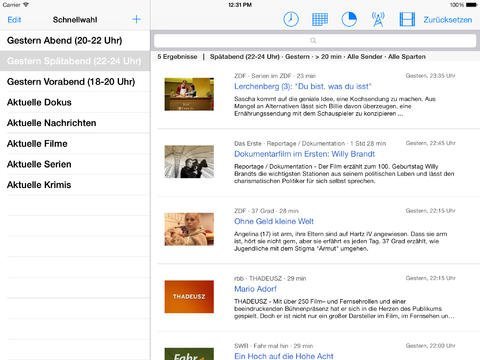The width and height of the screenshot is (480, 360).
Task: Tap the 12:31 PM status bar clock
Action: point(240,5)
